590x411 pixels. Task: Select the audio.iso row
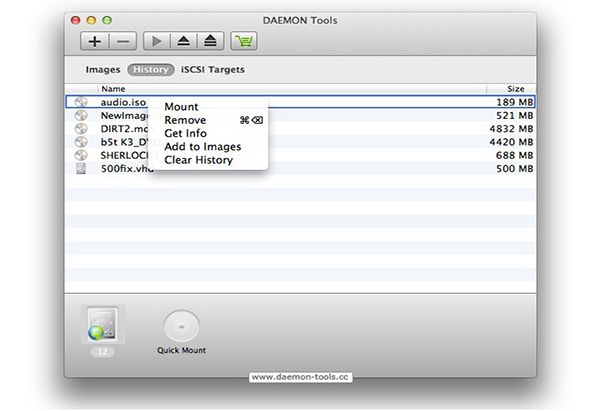[300, 102]
